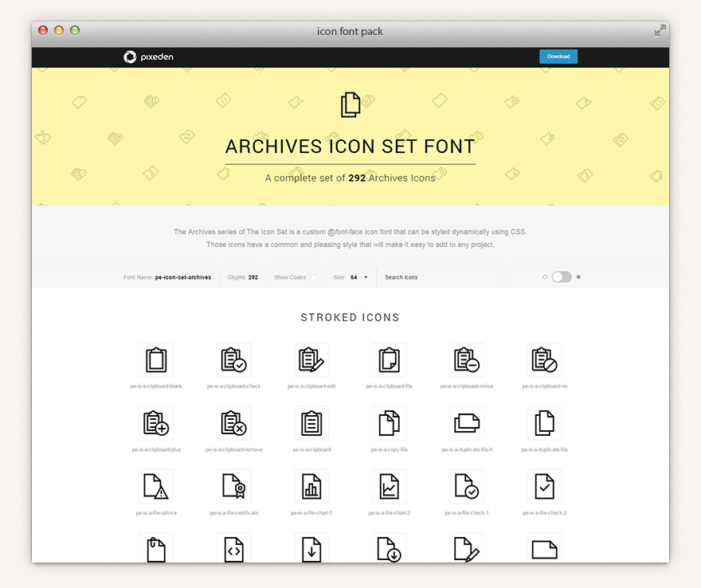Select the file-chart-2 line chart icon
The height and width of the screenshot is (588, 701).
[x=390, y=487]
